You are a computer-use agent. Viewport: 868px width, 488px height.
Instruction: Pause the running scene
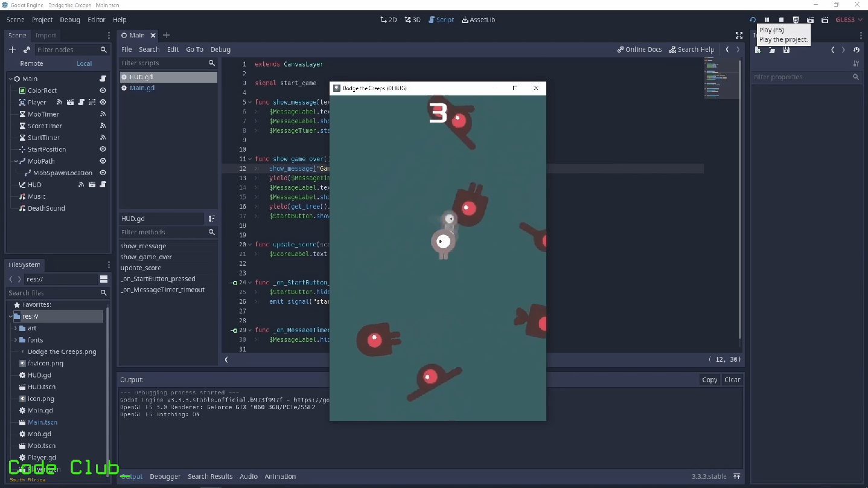click(x=767, y=20)
